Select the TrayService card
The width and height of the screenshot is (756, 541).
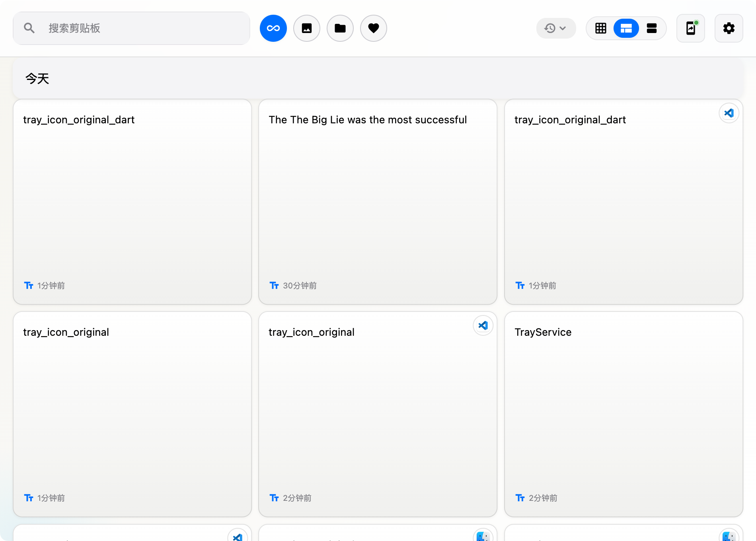[624, 414]
